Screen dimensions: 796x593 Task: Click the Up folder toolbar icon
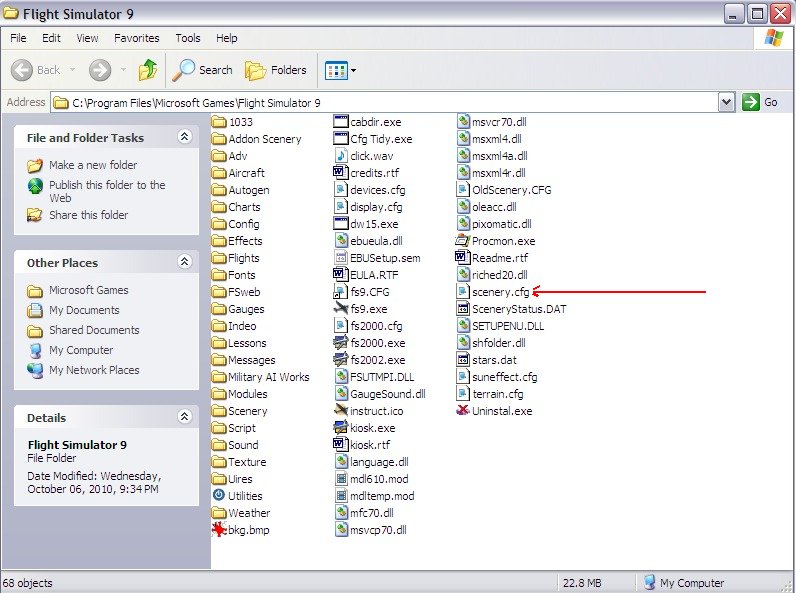pos(148,70)
